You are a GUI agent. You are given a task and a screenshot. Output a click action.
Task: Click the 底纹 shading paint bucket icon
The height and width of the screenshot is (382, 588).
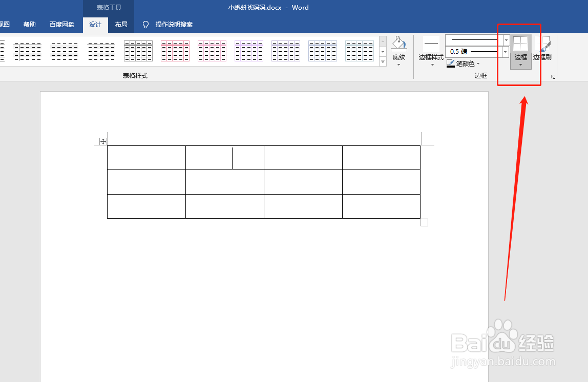pyautogui.click(x=398, y=44)
